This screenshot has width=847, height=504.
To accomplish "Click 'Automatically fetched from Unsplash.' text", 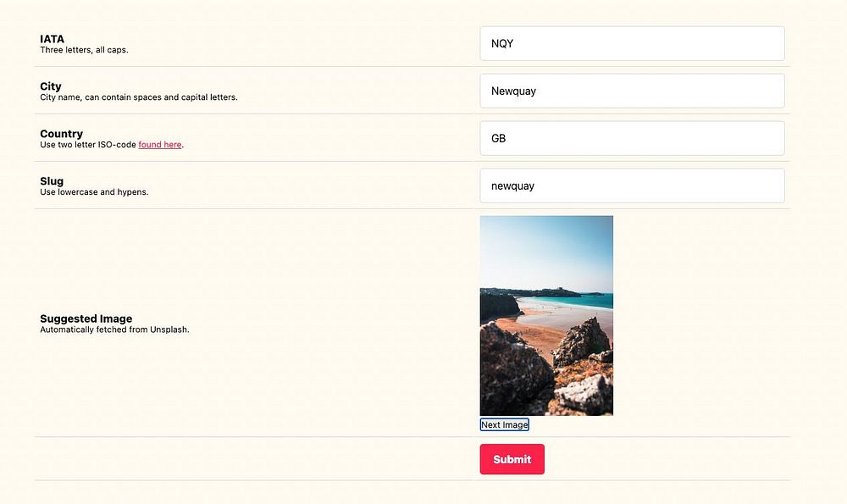I will point(114,330).
